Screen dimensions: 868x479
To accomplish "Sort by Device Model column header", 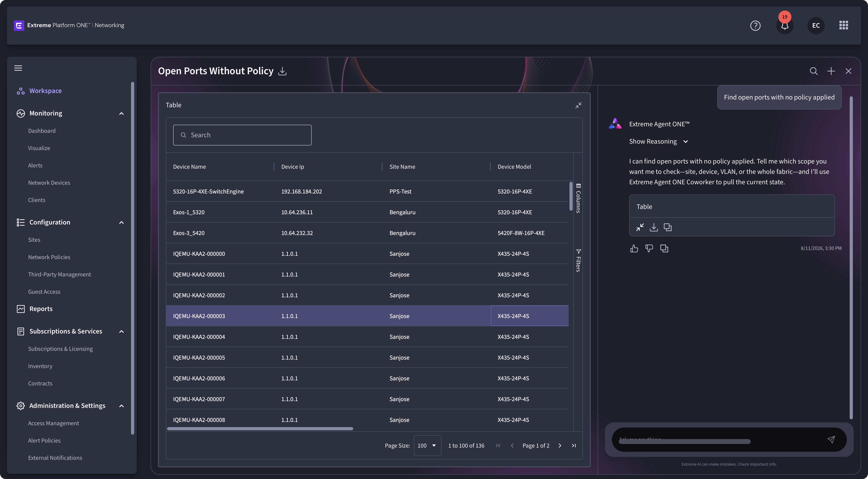I will [x=514, y=167].
